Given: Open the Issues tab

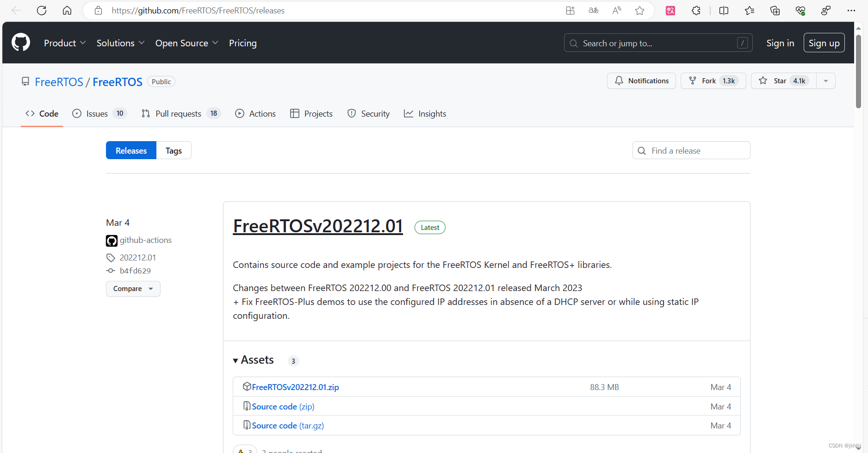Looking at the screenshot, I should (99, 114).
